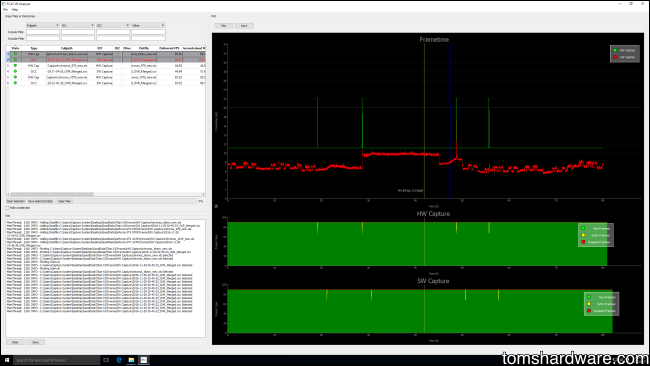Click the Frametime chart title
Image resolution: width=650 pixels, height=366 pixels.
pos(434,40)
